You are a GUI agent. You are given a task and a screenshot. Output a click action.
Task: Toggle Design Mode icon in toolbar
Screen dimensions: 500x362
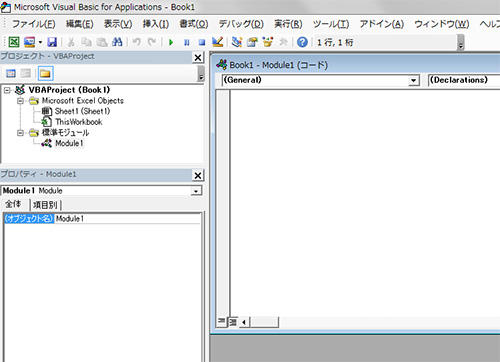pyautogui.click(x=217, y=42)
